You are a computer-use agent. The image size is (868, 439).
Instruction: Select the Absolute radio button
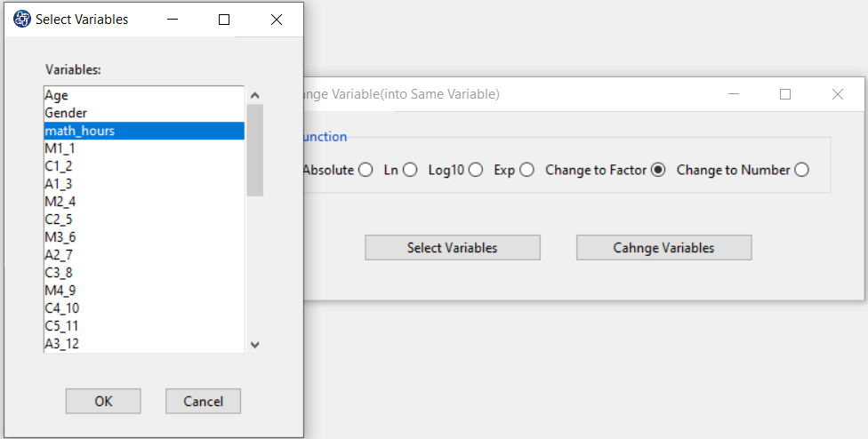(x=366, y=170)
